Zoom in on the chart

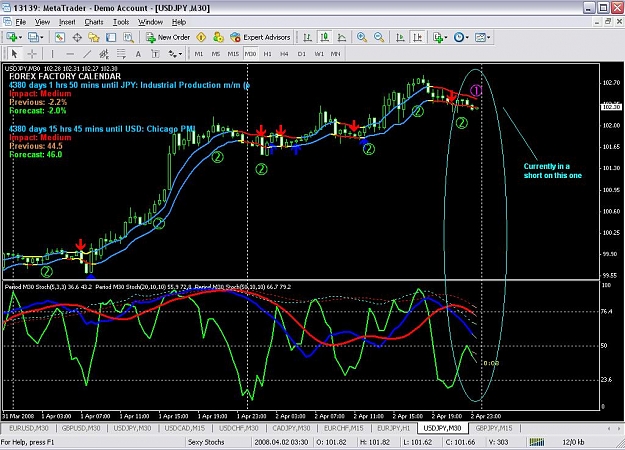tap(362, 37)
